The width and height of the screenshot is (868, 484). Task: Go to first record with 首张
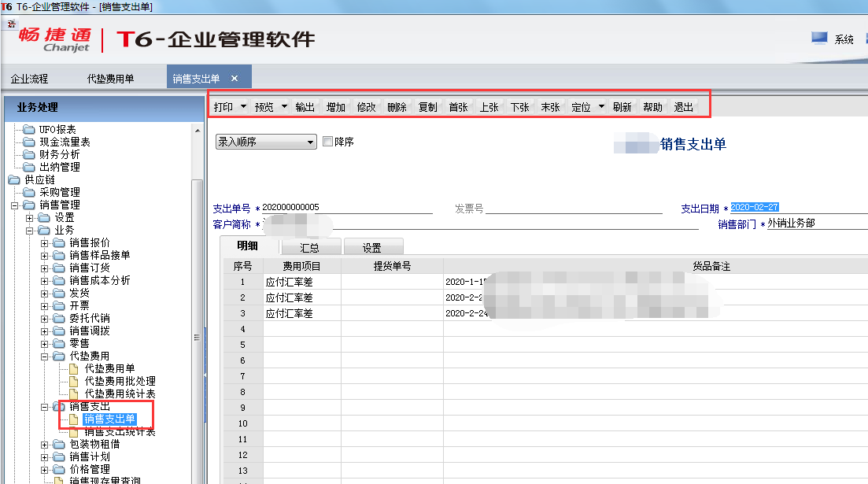[458, 107]
